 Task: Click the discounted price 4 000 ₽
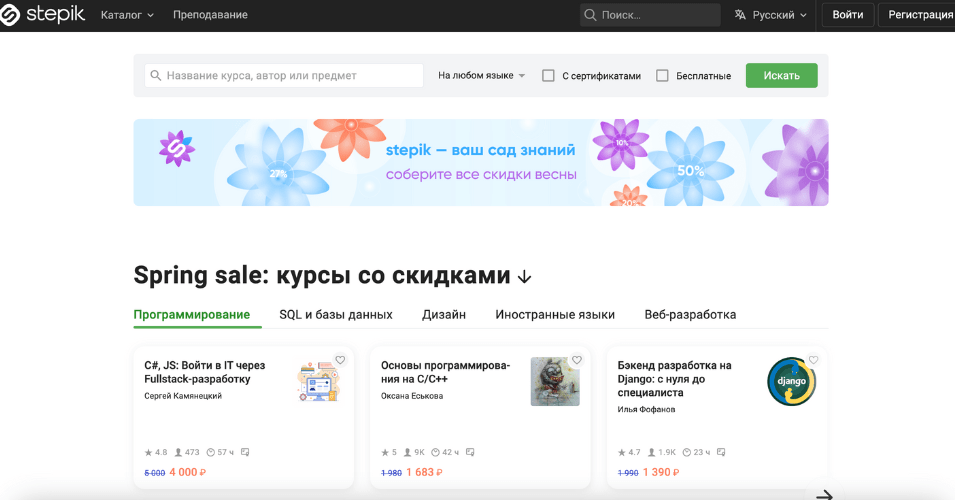tap(188, 472)
